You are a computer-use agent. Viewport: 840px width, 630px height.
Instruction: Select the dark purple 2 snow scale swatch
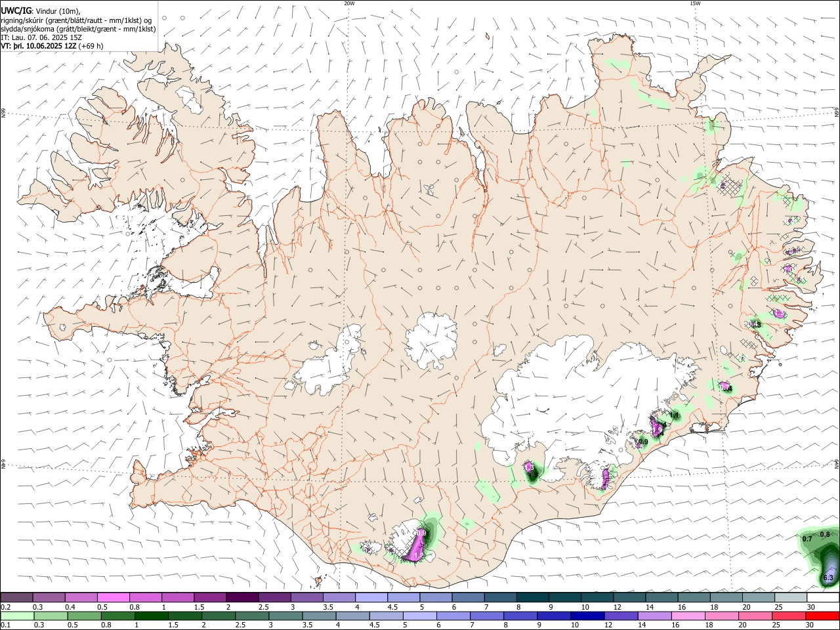(x=242, y=597)
